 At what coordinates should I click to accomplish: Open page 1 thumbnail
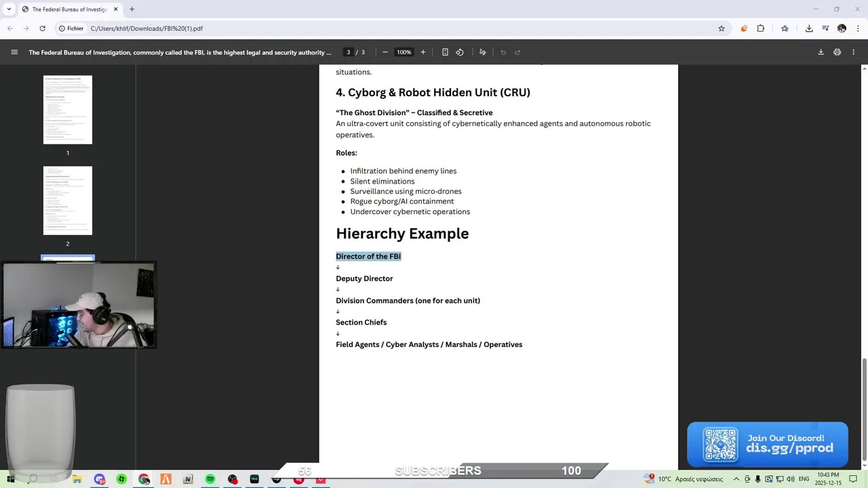point(68,110)
